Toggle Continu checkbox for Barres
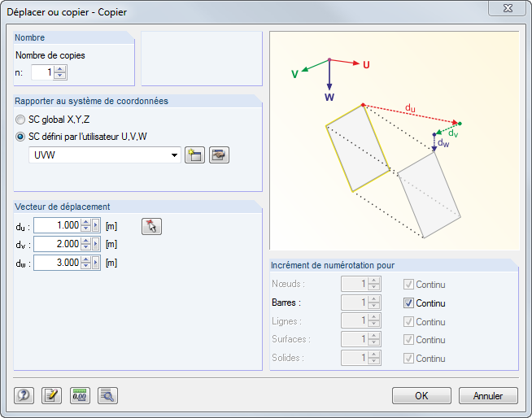Viewport: 532px width, 418px height. (408, 303)
